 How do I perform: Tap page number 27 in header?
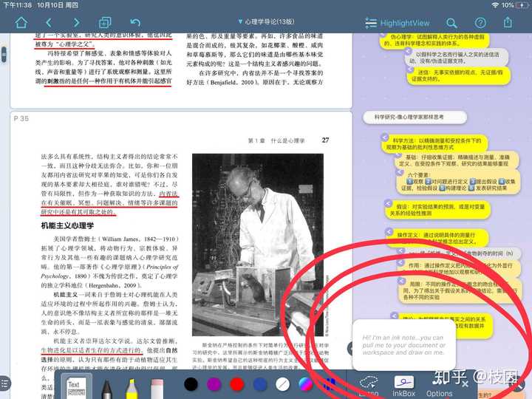(325, 140)
